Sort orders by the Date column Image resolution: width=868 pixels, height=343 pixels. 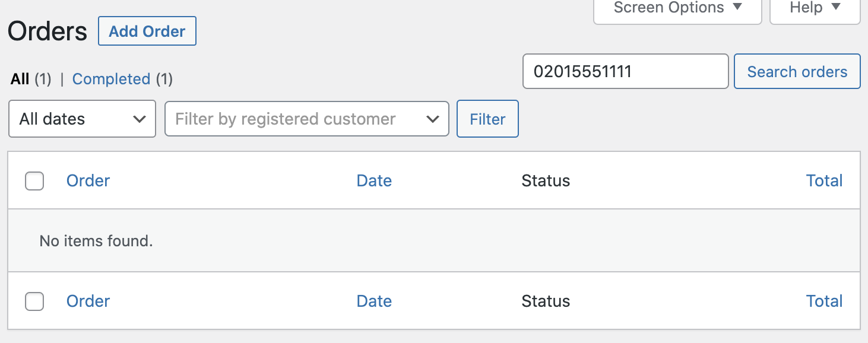pos(374,180)
